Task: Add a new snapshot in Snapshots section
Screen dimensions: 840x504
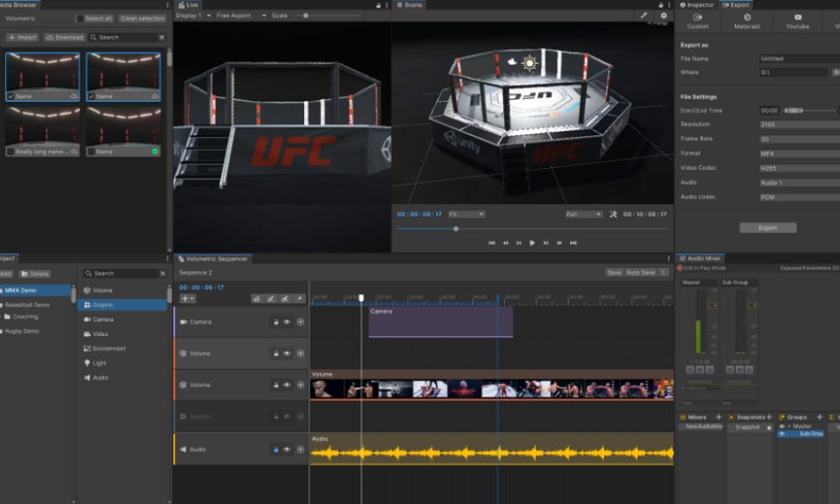Action: click(x=769, y=417)
